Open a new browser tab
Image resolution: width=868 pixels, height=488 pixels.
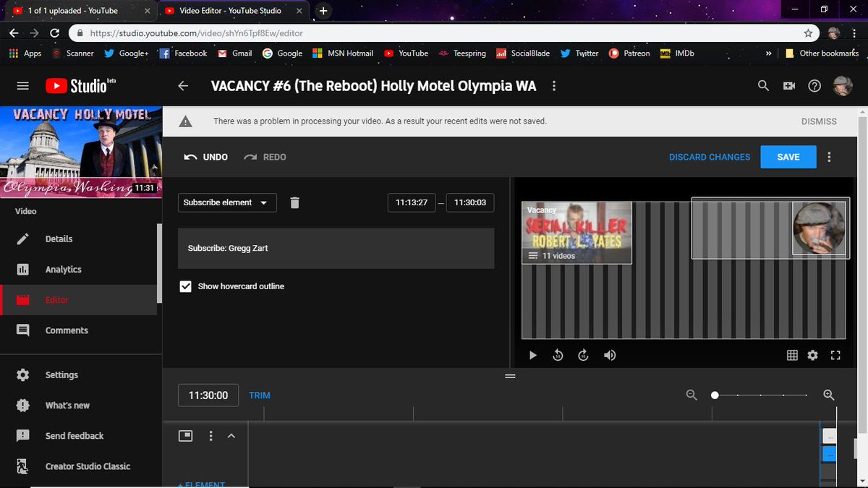pyautogui.click(x=323, y=10)
